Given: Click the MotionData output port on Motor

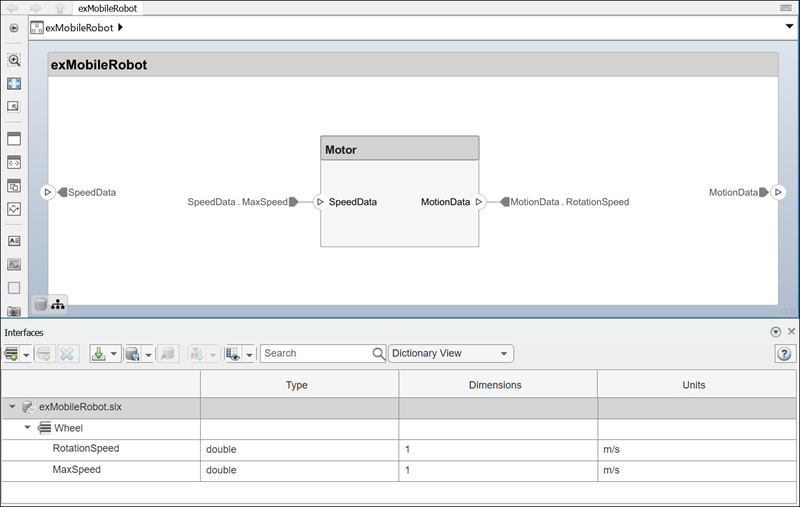Looking at the screenshot, I should click(x=479, y=202).
